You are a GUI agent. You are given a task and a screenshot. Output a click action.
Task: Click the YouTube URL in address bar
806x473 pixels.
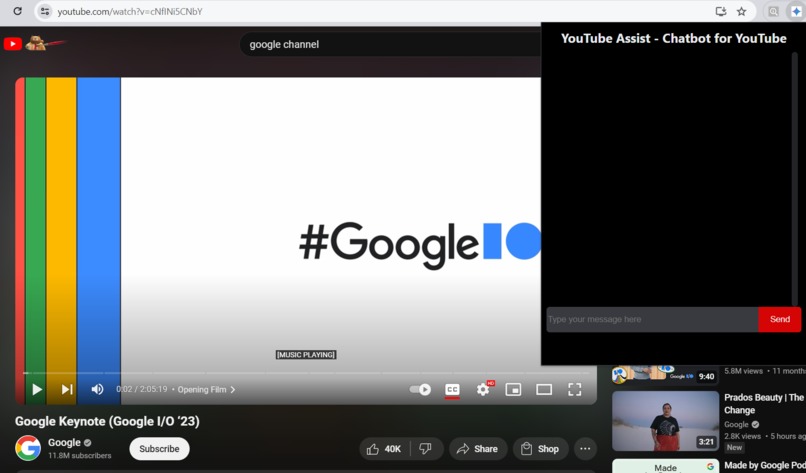130,11
